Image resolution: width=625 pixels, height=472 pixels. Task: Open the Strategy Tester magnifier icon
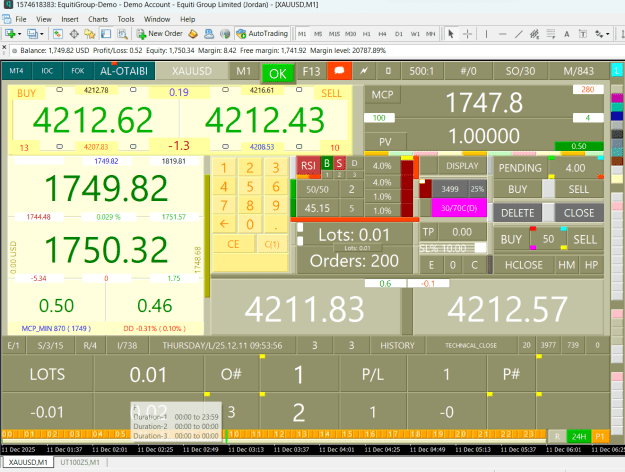(x=122, y=34)
